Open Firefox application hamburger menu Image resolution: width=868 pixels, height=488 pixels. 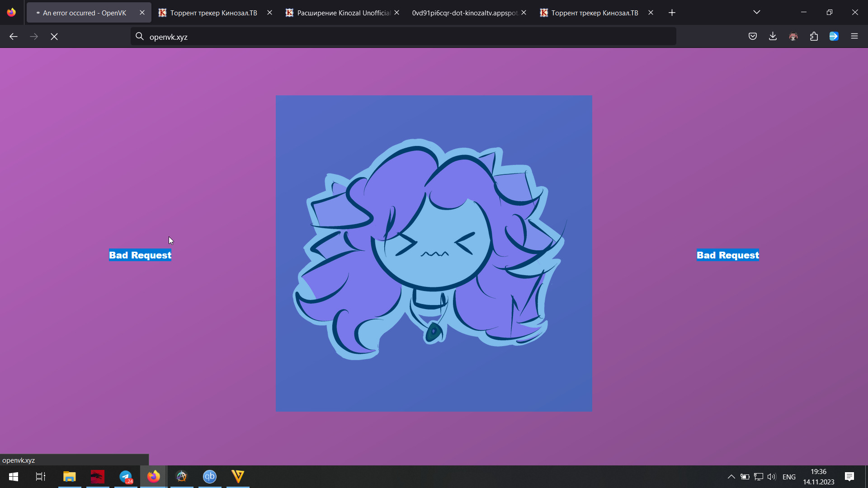(854, 37)
